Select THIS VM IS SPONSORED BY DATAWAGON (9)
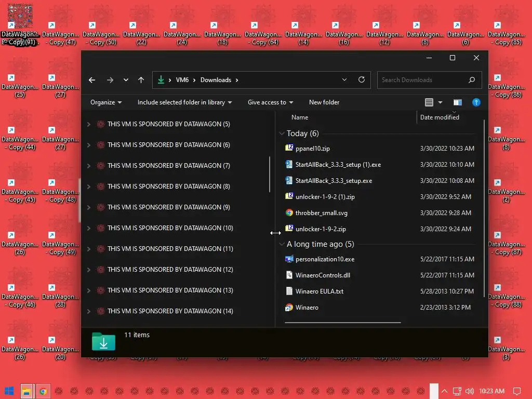Screen dimensions: 532x399 click(x=169, y=207)
